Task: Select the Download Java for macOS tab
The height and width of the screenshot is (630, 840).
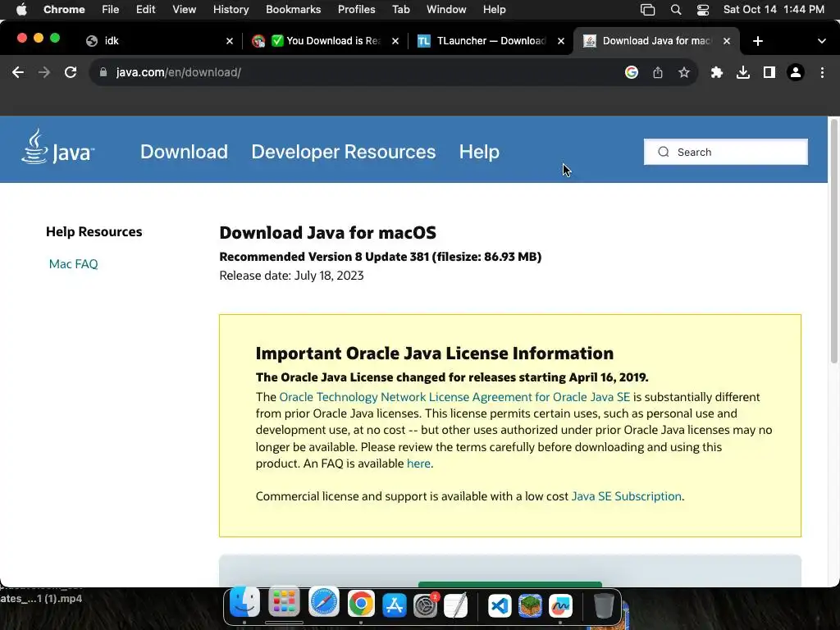Action: pyautogui.click(x=651, y=41)
